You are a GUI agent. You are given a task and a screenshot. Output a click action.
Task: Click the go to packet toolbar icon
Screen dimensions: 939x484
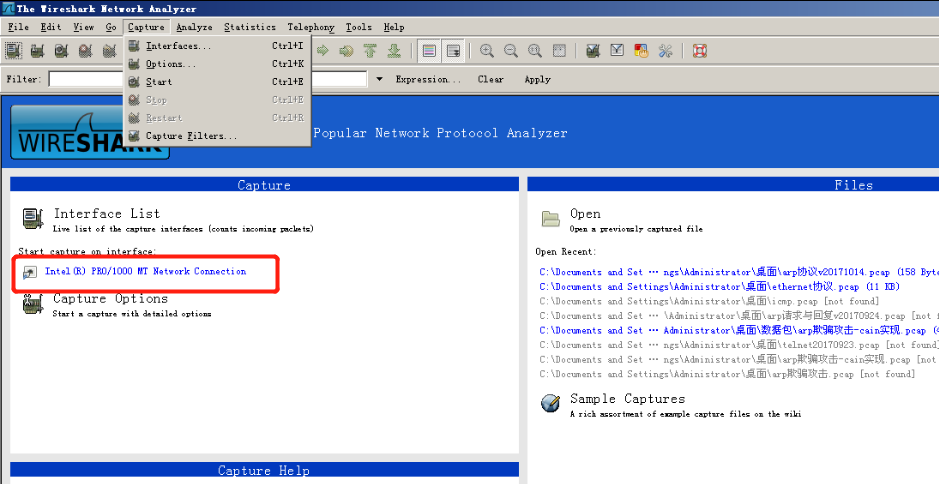346,51
